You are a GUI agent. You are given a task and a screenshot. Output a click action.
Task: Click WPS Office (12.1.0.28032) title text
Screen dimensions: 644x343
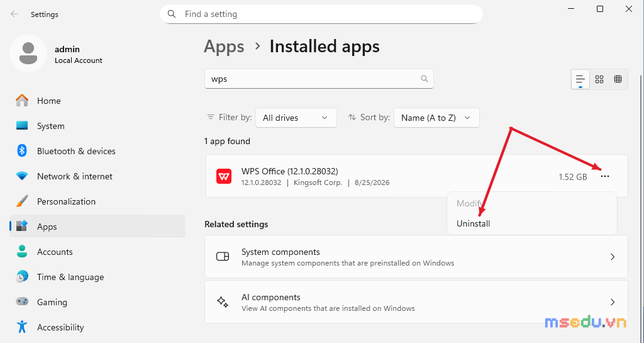click(289, 171)
